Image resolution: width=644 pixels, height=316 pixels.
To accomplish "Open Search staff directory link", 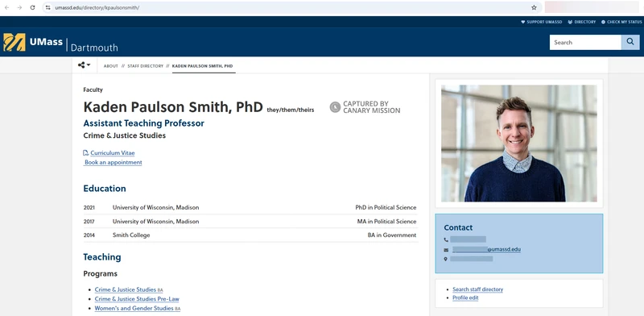I will coord(477,289).
